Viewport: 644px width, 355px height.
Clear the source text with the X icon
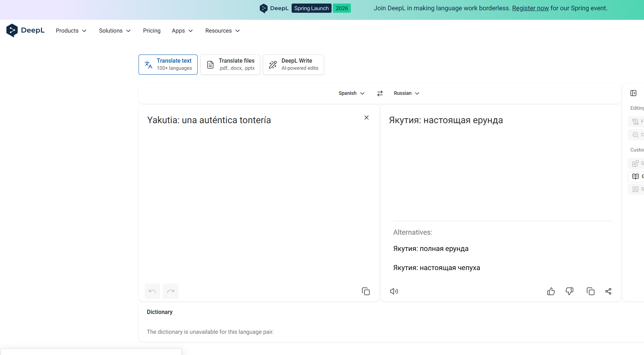[x=367, y=118]
